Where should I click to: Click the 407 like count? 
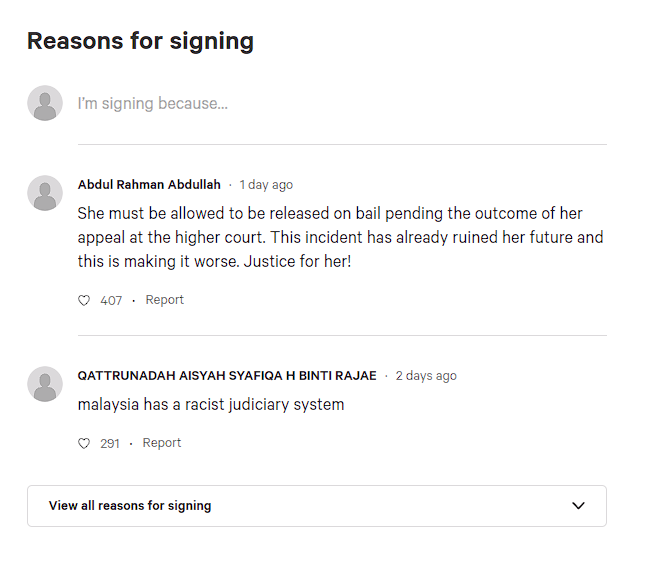tap(111, 300)
